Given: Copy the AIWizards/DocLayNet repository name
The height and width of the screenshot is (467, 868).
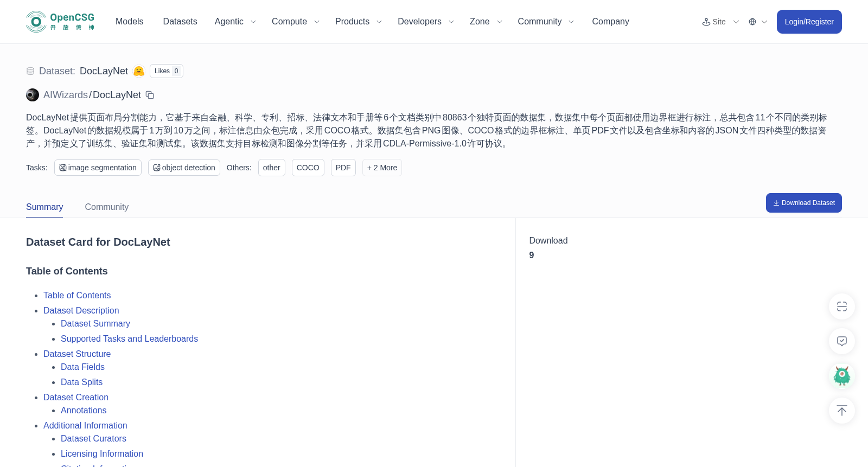Looking at the screenshot, I should [150, 95].
